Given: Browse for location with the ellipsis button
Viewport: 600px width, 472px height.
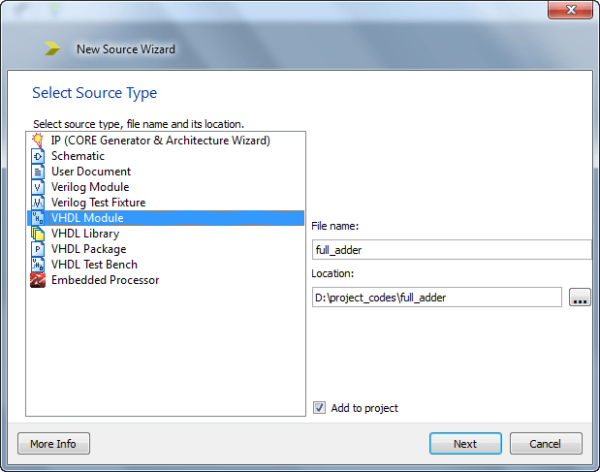Looking at the screenshot, I should point(580,297).
